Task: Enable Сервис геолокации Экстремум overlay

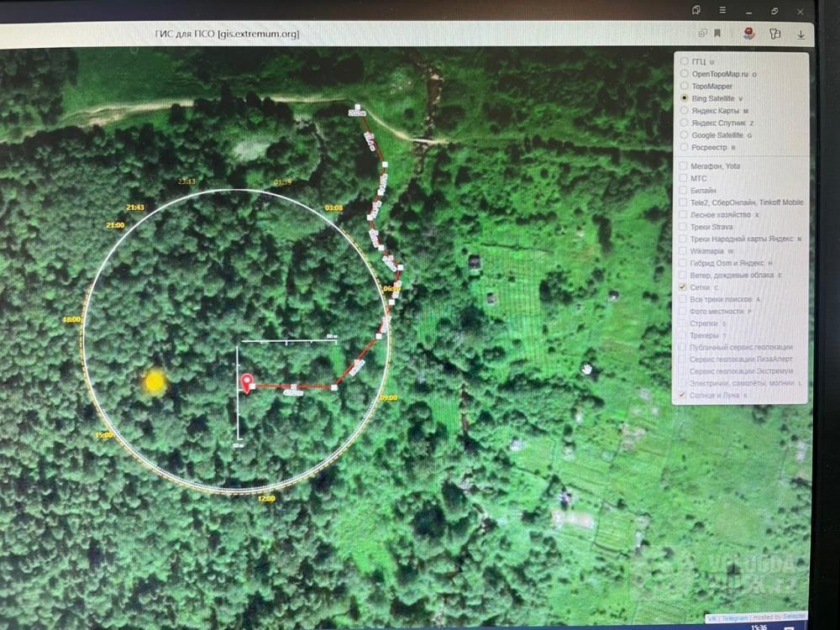Action: click(x=682, y=370)
